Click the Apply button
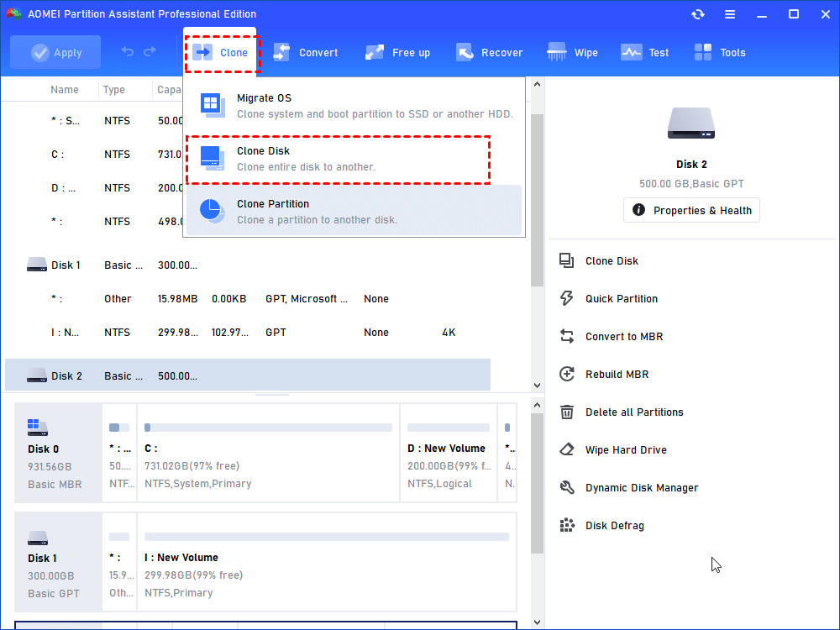Screen dimensions: 840x630 pyautogui.click(x=55, y=52)
